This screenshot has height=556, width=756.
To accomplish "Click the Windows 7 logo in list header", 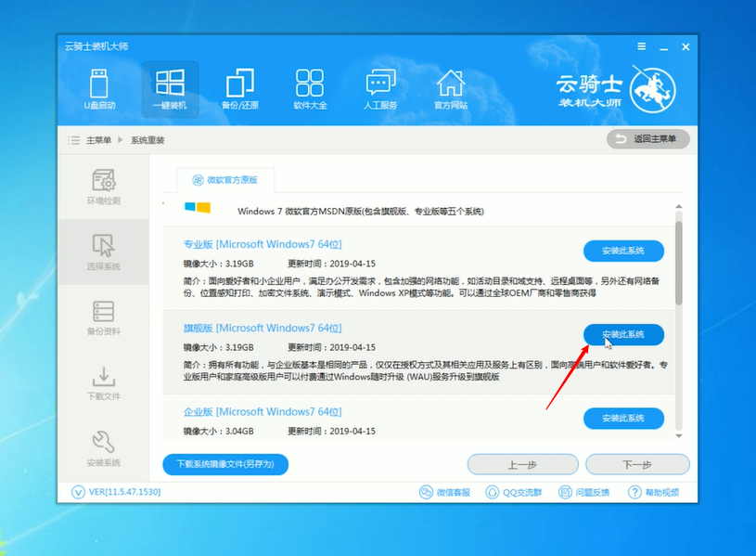I will (x=198, y=207).
